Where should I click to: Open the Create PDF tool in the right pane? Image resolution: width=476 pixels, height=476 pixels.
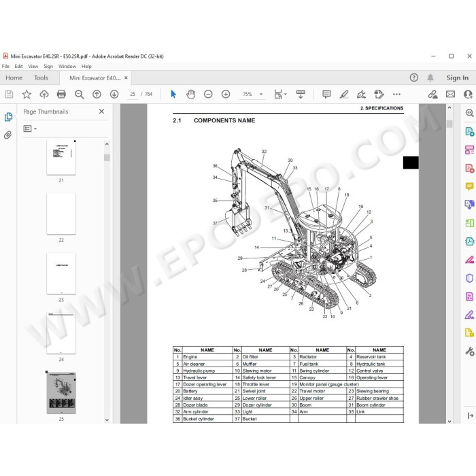coord(470,168)
